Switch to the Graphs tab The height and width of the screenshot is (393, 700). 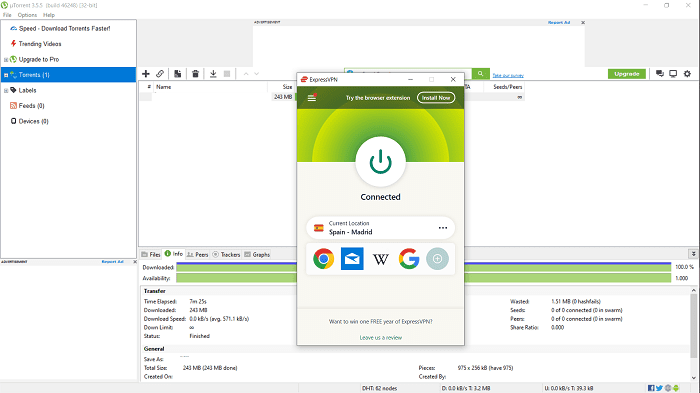coord(257,254)
